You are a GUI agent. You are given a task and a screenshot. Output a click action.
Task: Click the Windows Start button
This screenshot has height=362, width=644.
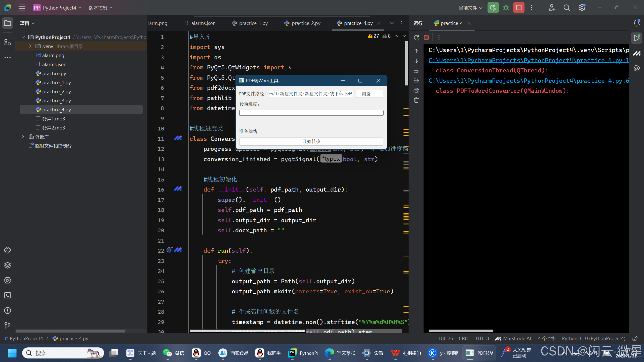(x=12, y=353)
